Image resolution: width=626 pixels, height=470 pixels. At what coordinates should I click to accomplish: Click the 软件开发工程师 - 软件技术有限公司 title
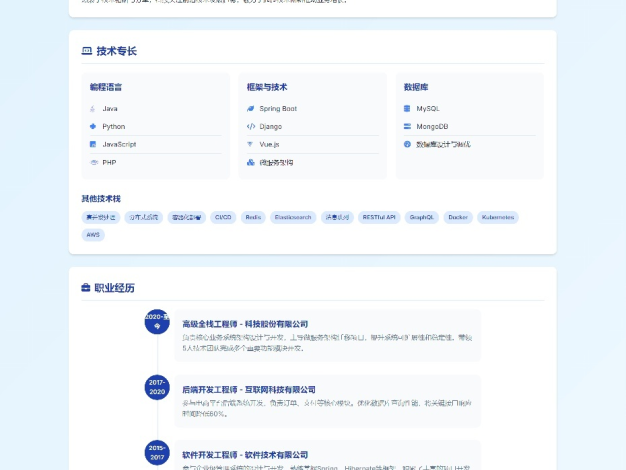(245, 455)
